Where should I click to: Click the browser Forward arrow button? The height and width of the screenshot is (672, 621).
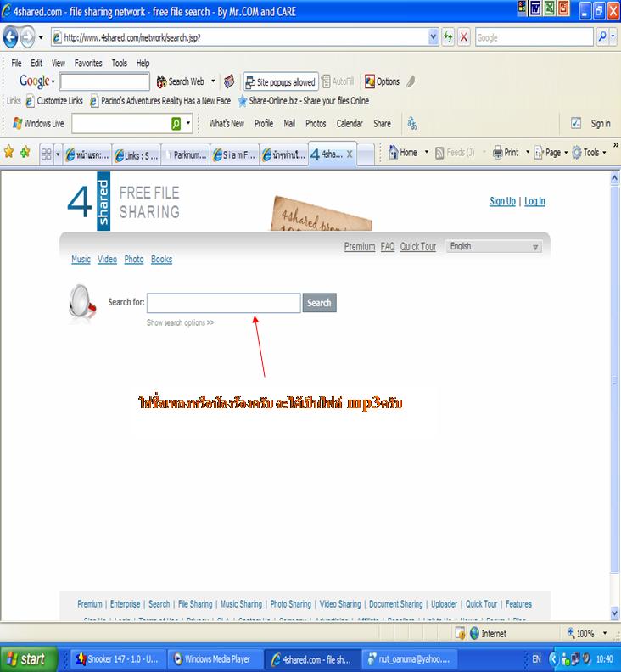point(27,37)
